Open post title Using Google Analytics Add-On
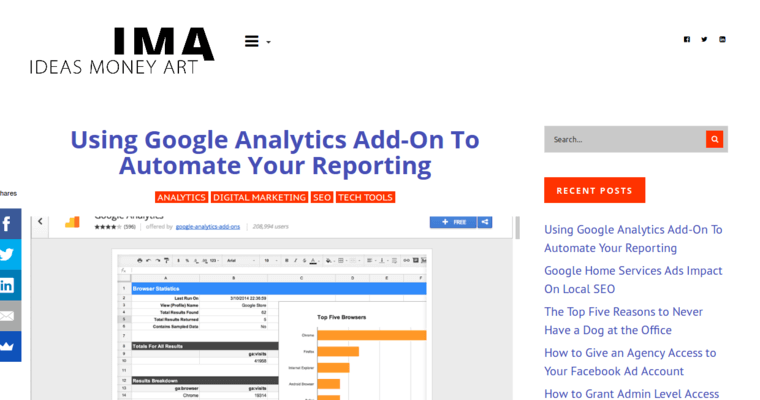This screenshot has width=760, height=400. [x=275, y=152]
